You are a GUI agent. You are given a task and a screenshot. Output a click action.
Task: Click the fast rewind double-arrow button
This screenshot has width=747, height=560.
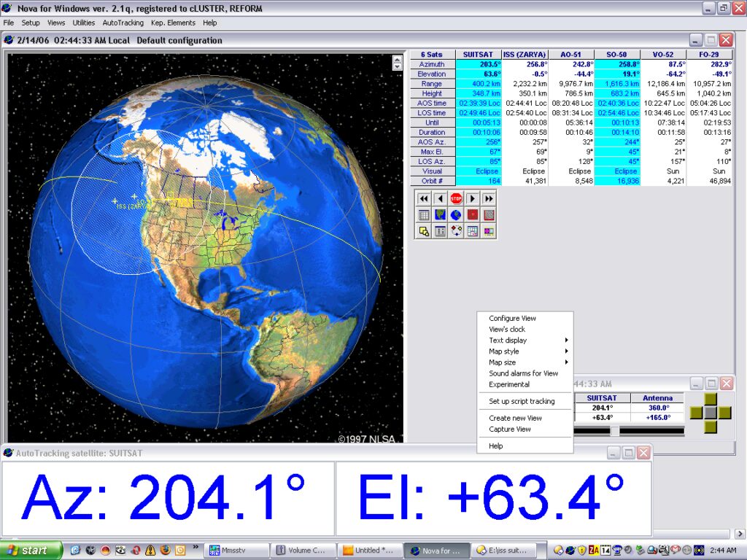(x=423, y=198)
